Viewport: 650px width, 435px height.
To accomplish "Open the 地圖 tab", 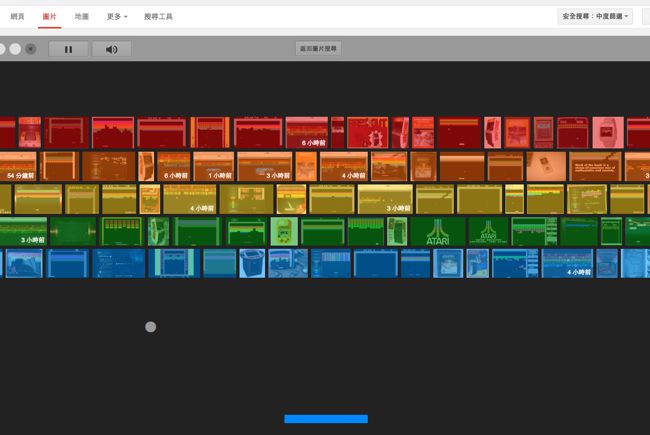I will (82, 17).
